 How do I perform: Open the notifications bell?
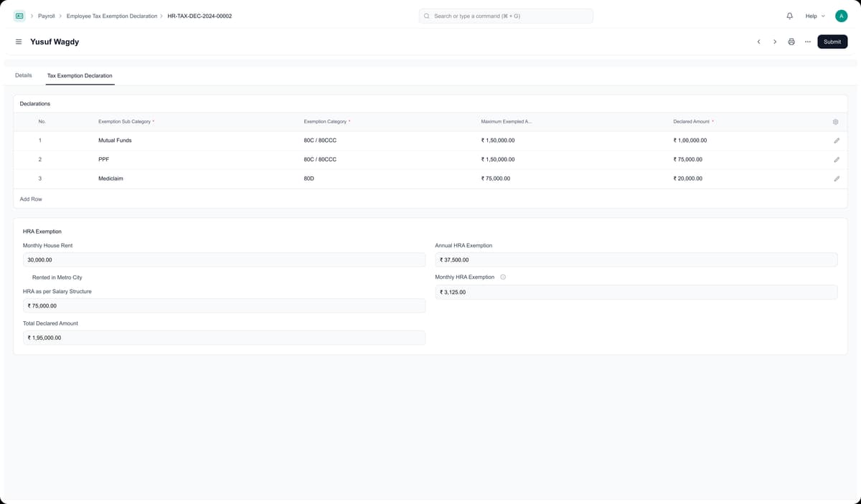(x=790, y=16)
